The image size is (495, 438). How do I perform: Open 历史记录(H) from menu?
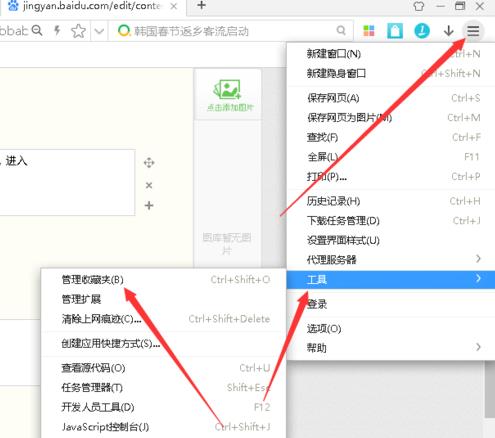[x=391, y=201]
